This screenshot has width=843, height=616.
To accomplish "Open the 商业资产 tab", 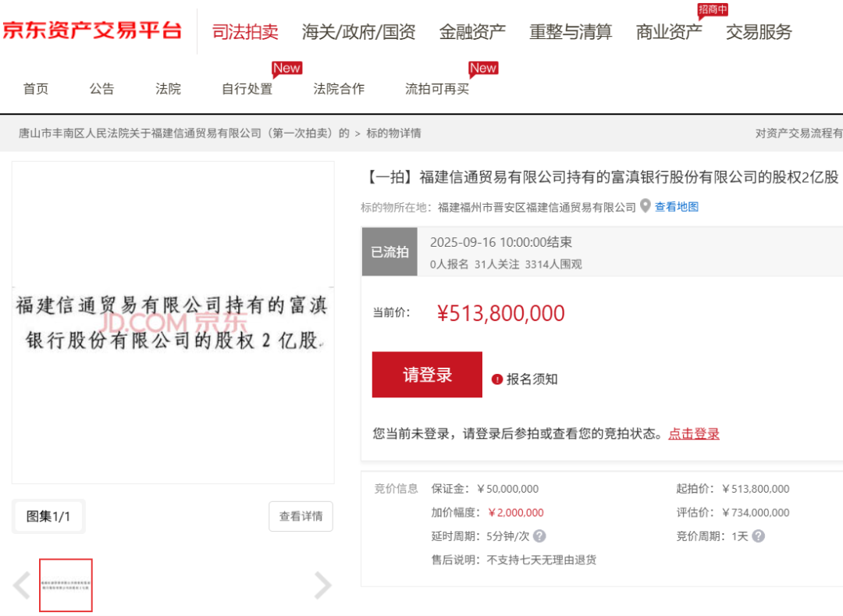I will (x=669, y=32).
